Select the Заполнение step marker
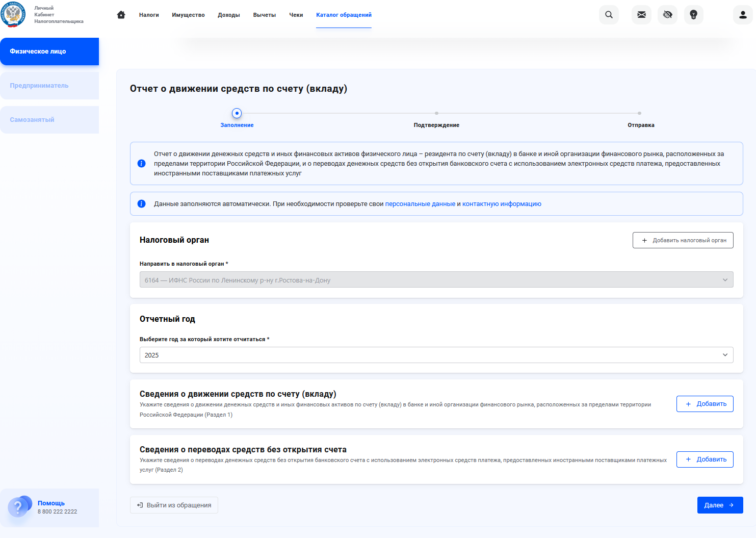This screenshot has width=756, height=538. click(x=237, y=113)
